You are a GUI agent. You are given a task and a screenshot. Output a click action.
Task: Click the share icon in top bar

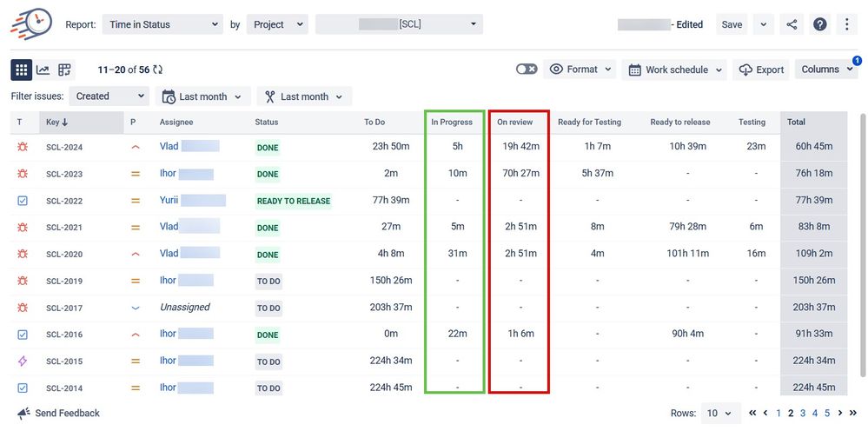(x=792, y=24)
